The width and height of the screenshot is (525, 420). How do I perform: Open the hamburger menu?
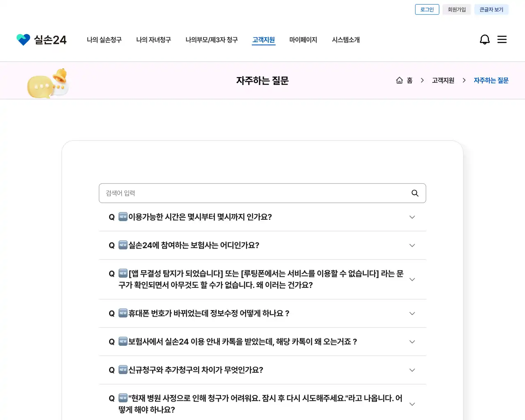pos(502,39)
